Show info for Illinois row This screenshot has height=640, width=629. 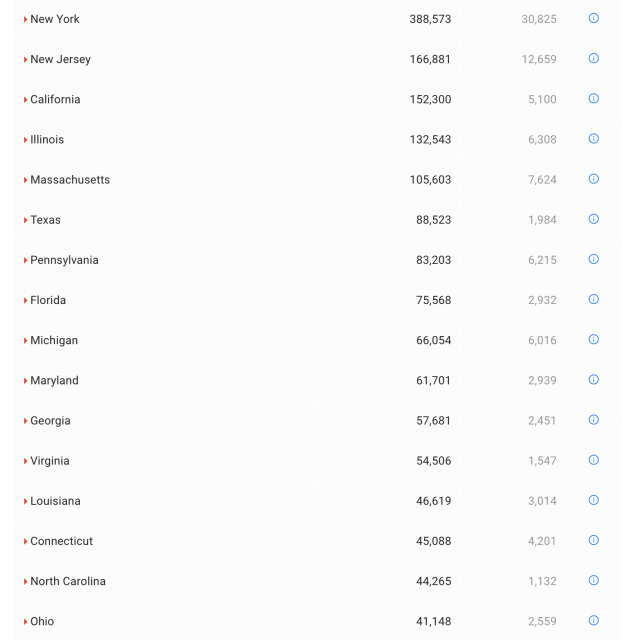[x=593, y=138]
